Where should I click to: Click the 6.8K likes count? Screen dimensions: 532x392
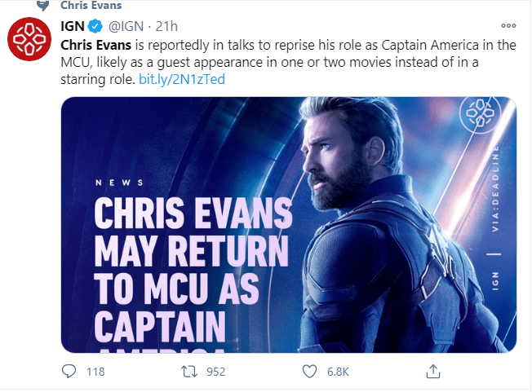point(339,372)
